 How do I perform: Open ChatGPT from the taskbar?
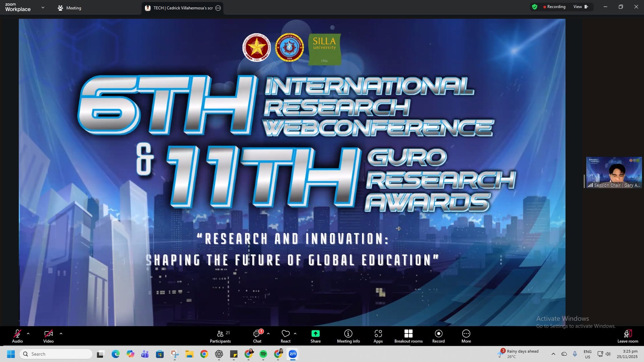click(219, 354)
